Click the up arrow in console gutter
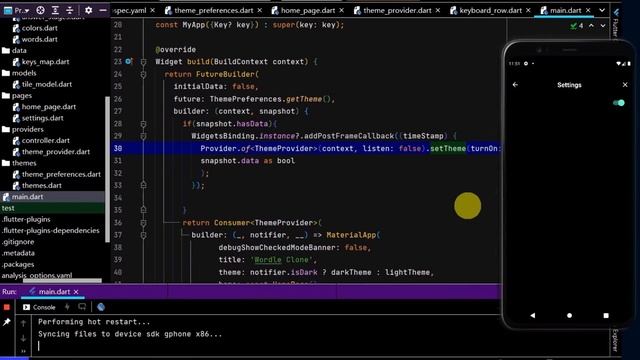 [x=23, y=323]
